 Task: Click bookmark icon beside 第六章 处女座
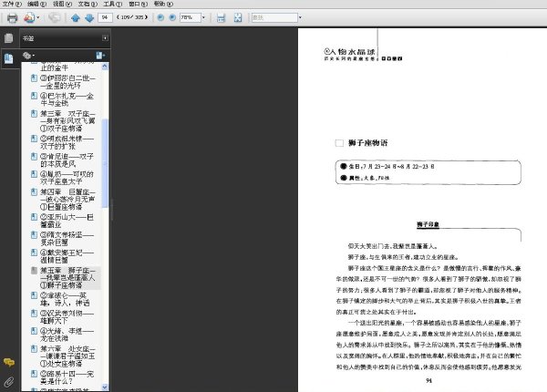[34, 349]
